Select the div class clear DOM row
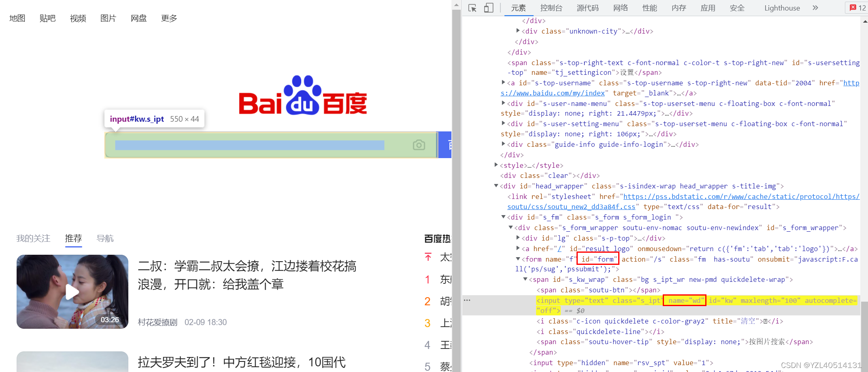This screenshot has height=372, width=868. (x=550, y=175)
